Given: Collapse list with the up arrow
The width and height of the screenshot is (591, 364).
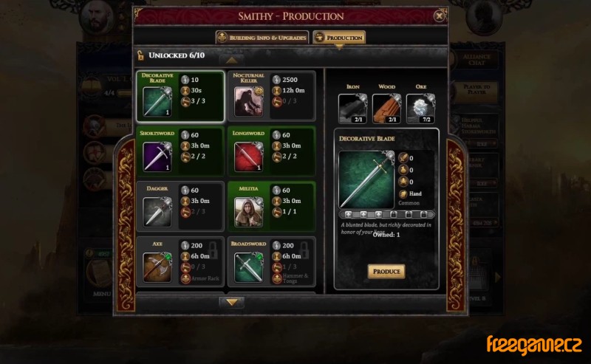Looking at the screenshot, I should pyautogui.click(x=231, y=61).
